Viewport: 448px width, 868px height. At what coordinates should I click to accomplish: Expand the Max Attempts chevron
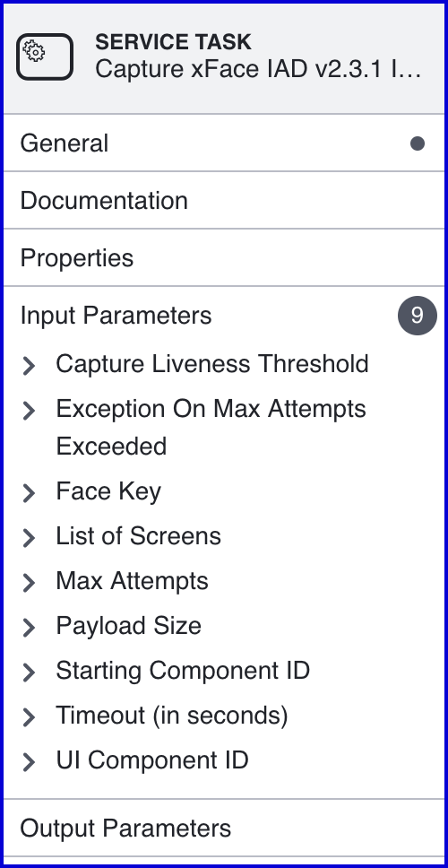29,582
